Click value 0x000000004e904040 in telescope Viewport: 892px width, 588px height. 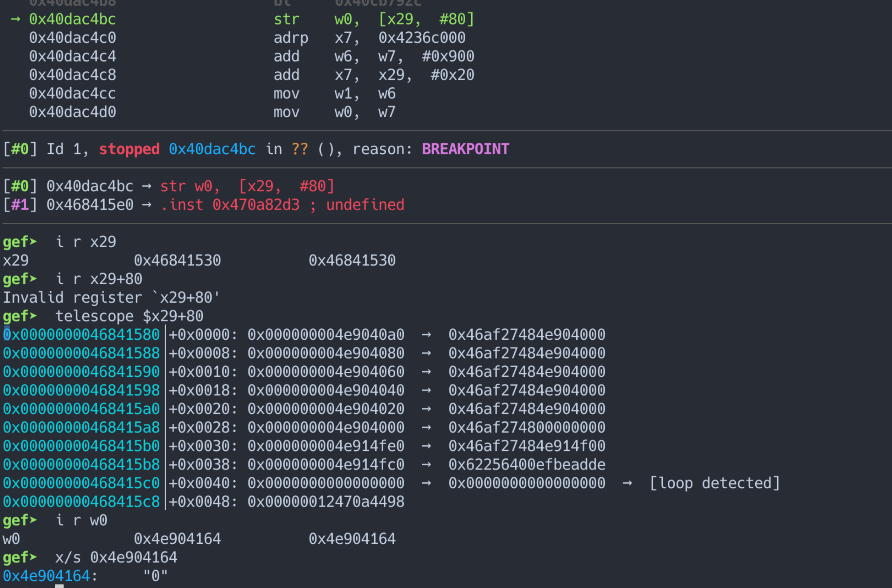point(326,390)
